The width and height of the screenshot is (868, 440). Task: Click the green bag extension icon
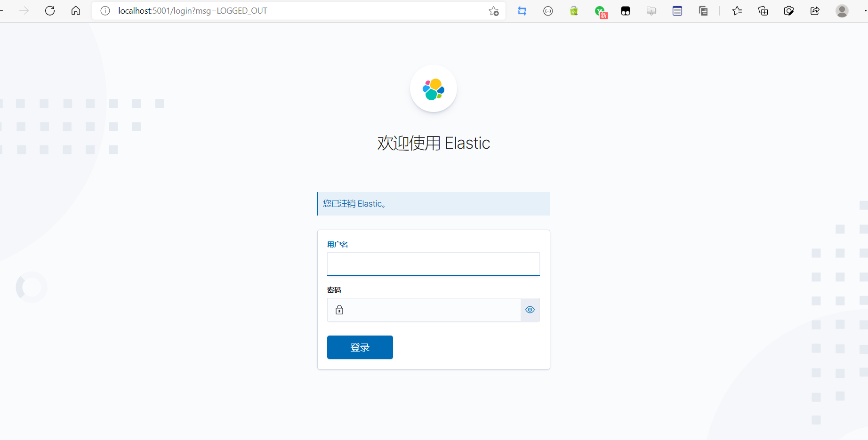(x=574, y=11)
